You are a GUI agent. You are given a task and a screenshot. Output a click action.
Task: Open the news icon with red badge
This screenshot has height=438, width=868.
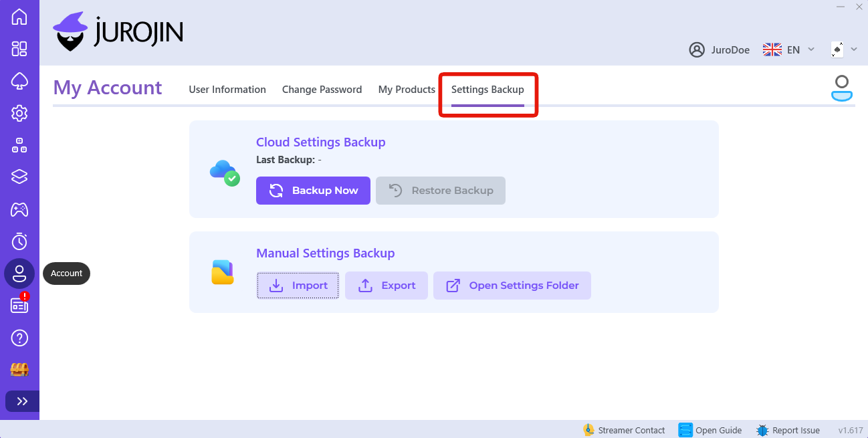click(19, 306)
